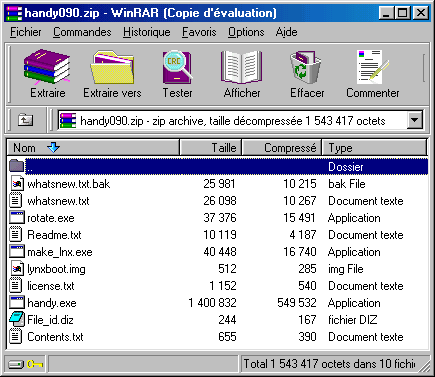Select the whatsnew.txt.bak file icon
This screenshot has height=377, width=435.
tap(17, 184)
